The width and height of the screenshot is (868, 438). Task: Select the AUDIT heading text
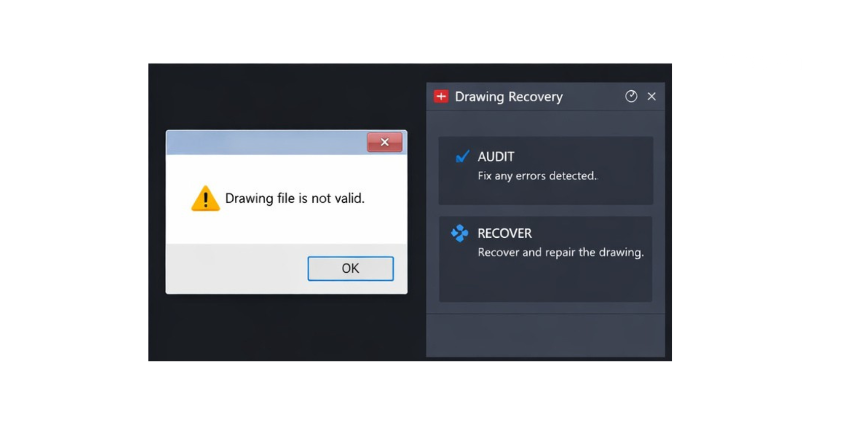click(496, 157)
